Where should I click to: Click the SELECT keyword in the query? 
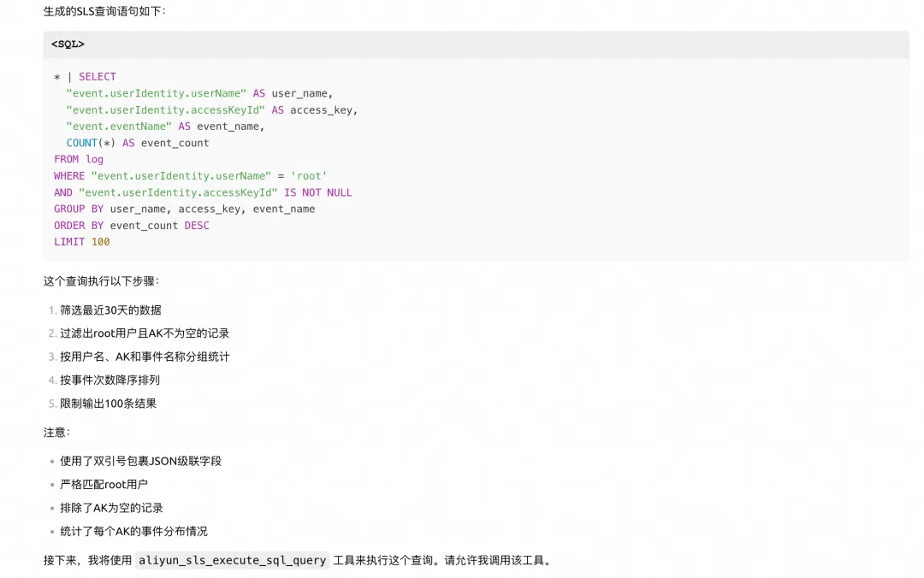97,77
